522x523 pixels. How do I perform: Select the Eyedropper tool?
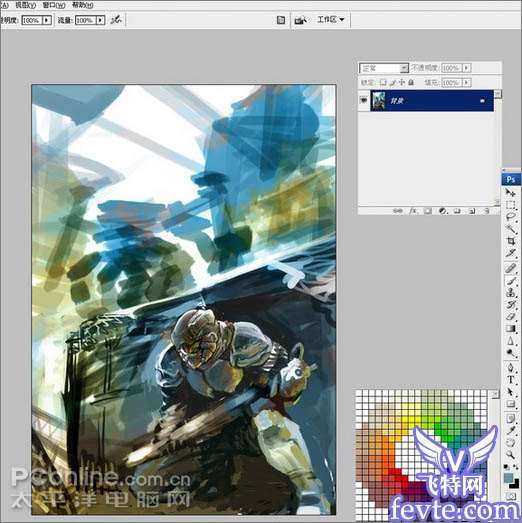point(510,430)
